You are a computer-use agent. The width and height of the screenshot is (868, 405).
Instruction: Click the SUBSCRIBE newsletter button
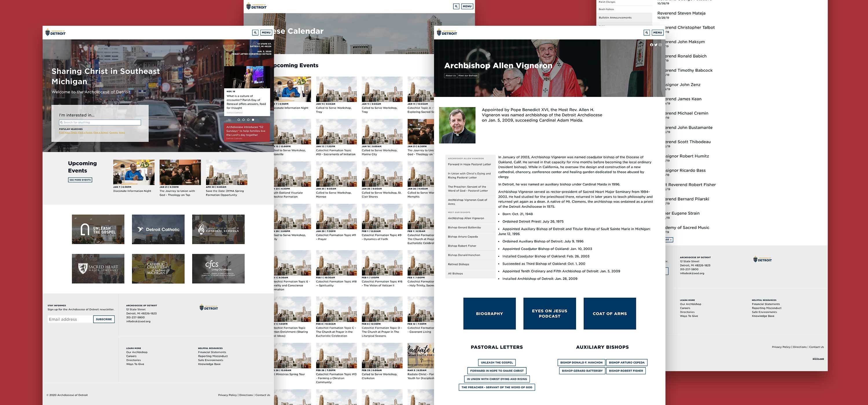coord(104,319)
